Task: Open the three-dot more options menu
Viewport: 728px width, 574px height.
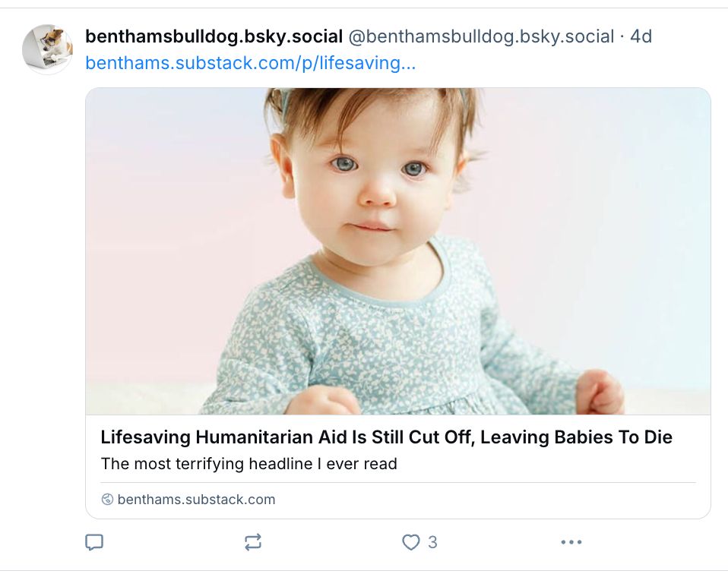Action: tap(571, 542)
